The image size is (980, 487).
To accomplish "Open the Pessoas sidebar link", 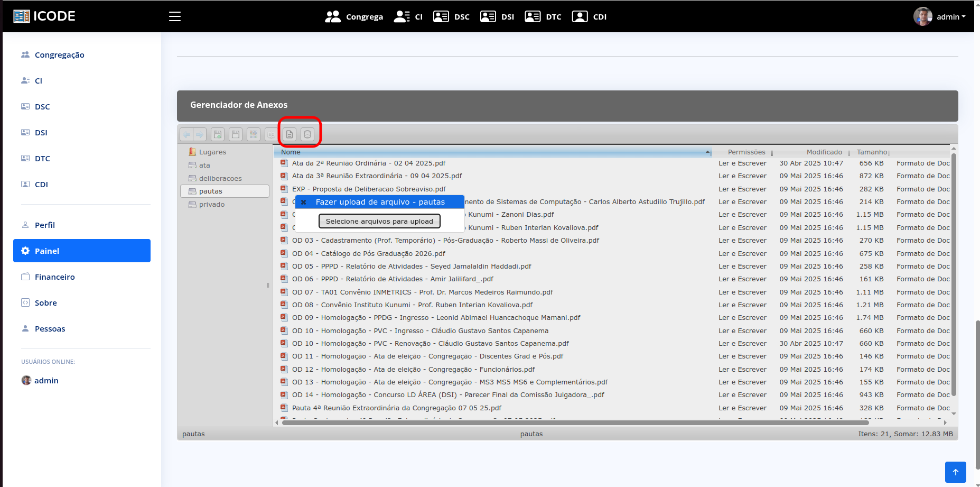I will pyautogui.click(x=50, y=329).
